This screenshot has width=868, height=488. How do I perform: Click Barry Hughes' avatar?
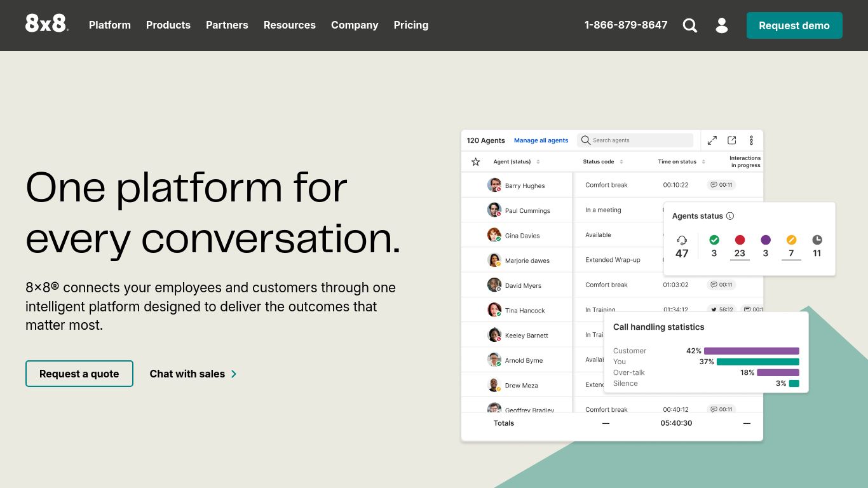point(494,185)
